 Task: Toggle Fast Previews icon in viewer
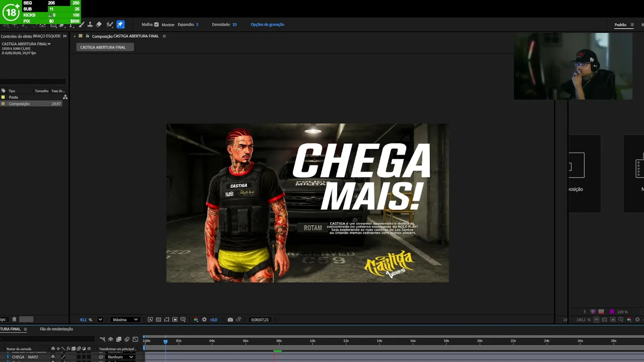(x=150, y=320)
